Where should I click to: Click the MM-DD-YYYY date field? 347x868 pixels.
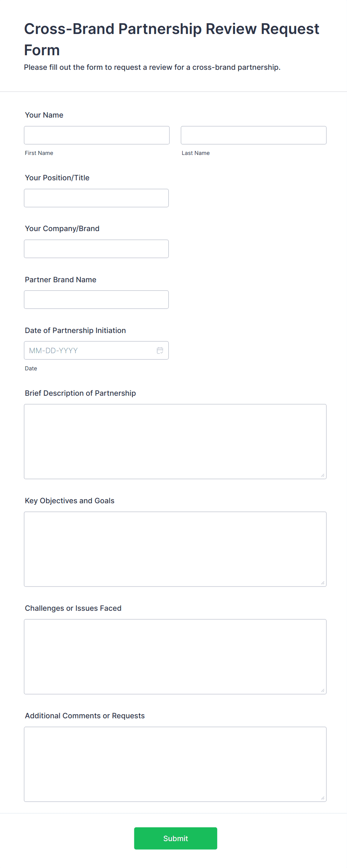pos(90,351)
